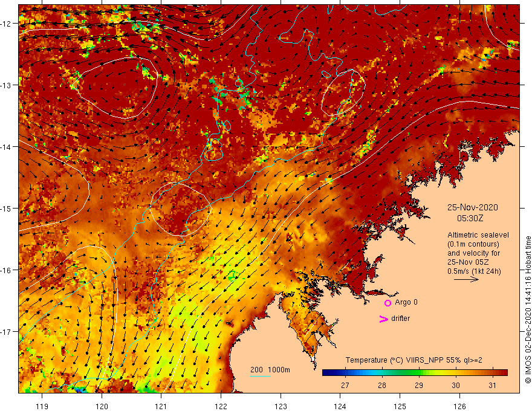Click the cyan 200m contour legend line
Screen dimensions: 532x411
(260, 377)
